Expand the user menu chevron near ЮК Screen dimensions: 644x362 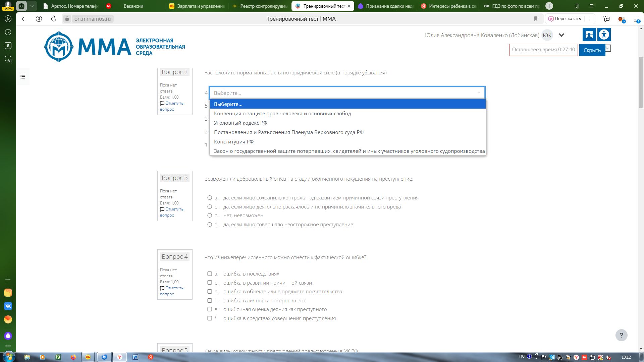tap(561, 35)
